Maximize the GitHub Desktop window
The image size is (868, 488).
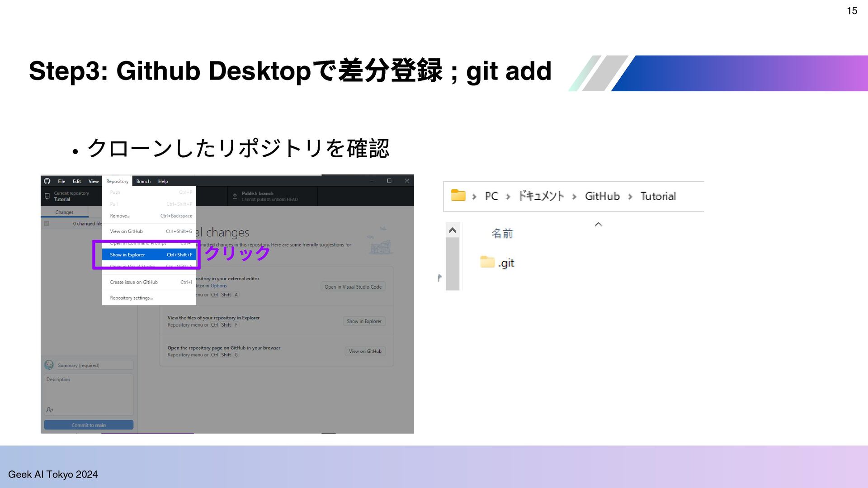[389, 181]
